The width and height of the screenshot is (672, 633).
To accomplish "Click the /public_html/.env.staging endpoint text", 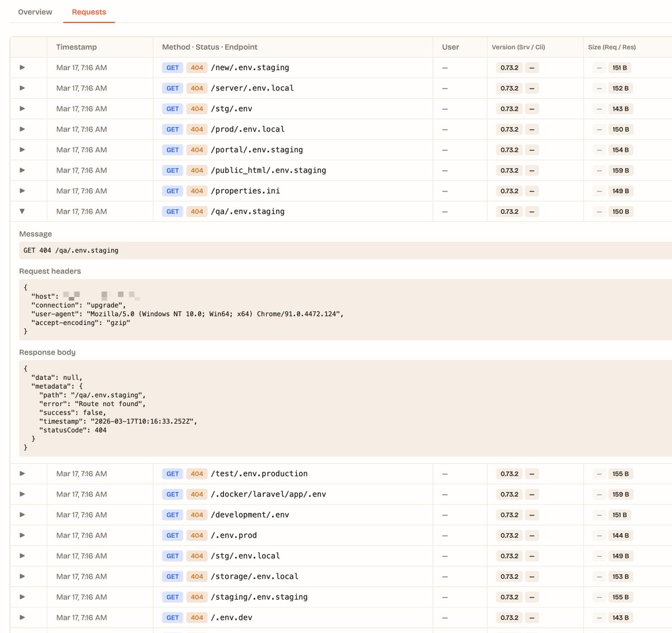I will (268, 170).
